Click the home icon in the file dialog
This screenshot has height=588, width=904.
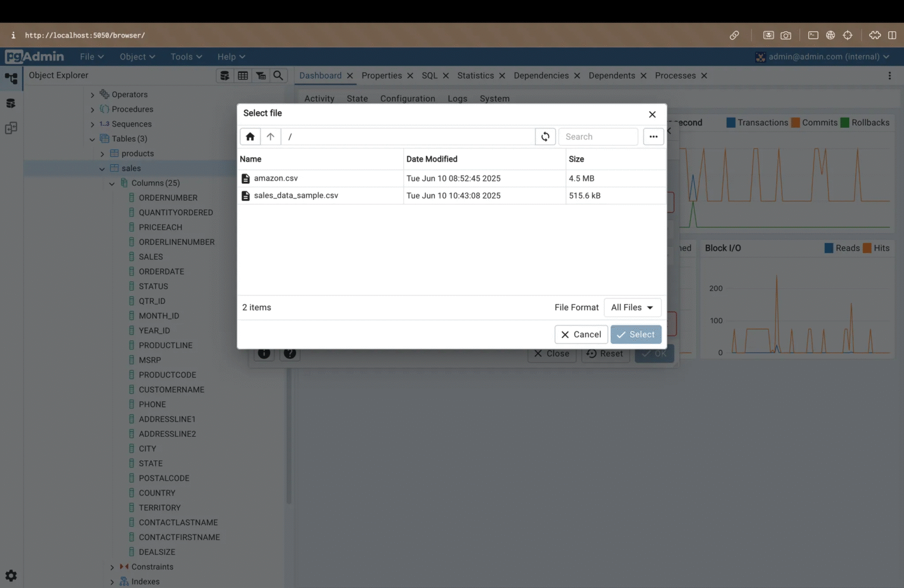pos(250,136)
